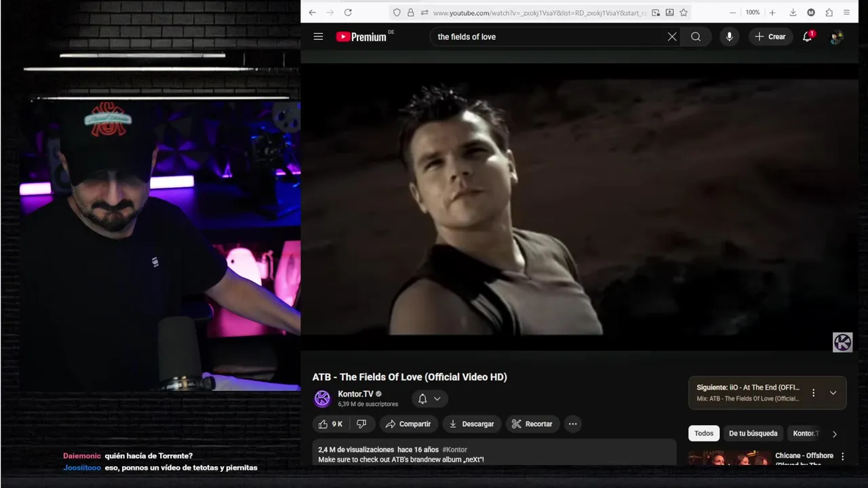Open mix playlist three-dot options
The width and height of the screenshot is (868, 488).
[813, 392]
